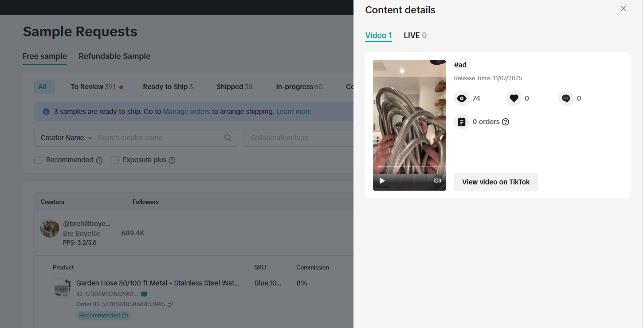Click View video on TikTok button
Viewport: 644px width, 328px height.
coord(495,182)
